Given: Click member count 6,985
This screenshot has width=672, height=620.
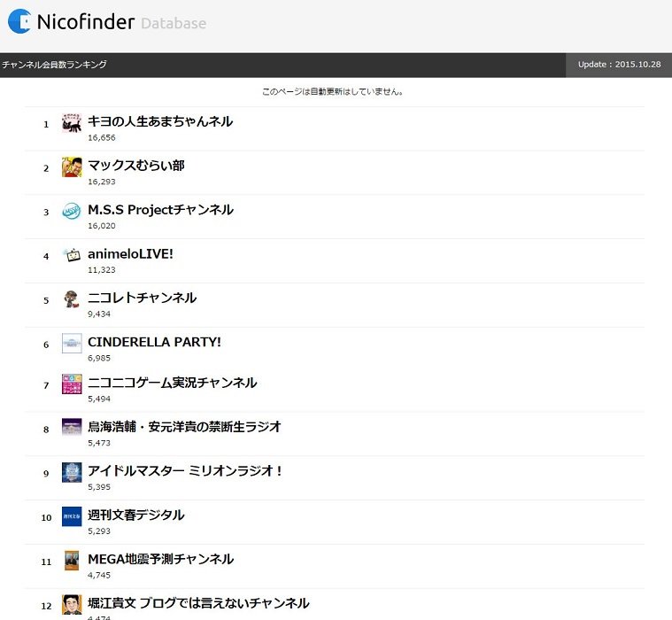Looking at the screenshot, I should tap(99, 359).
